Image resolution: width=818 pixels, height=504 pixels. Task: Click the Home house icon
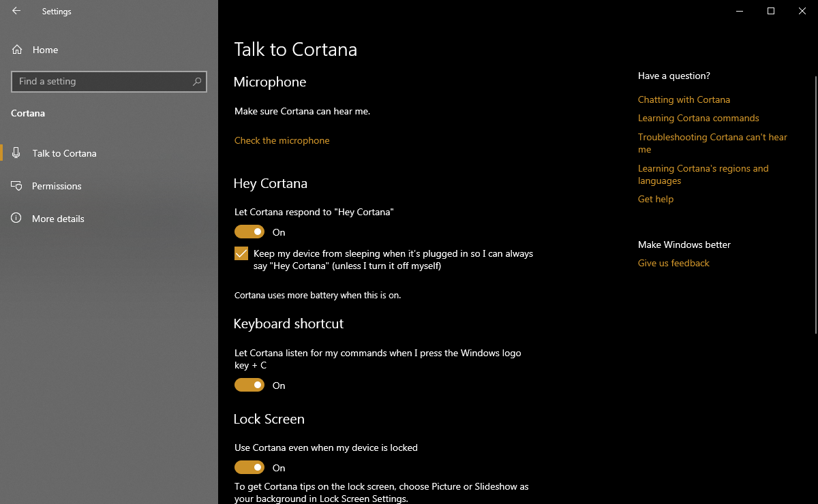pos(17,50)
